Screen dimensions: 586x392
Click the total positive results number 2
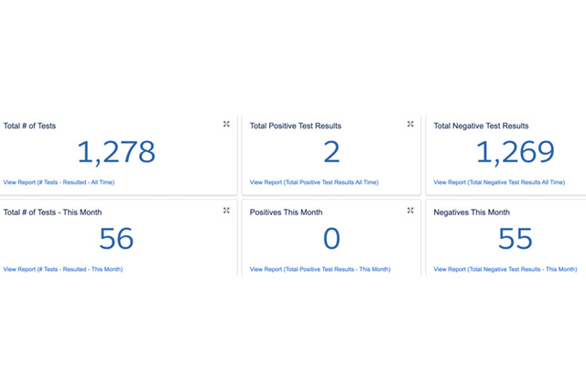pyautogui.click(x=331, y=152)
